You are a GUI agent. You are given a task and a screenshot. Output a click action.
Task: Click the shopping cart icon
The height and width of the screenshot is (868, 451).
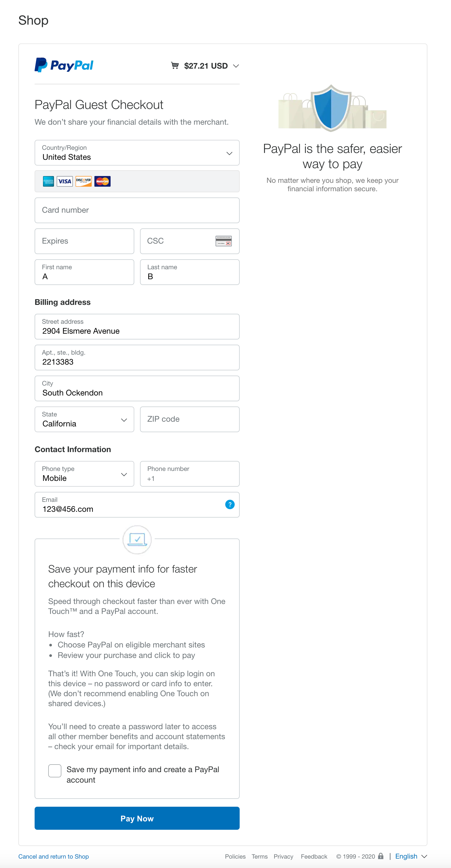click(x=175, y=65)
